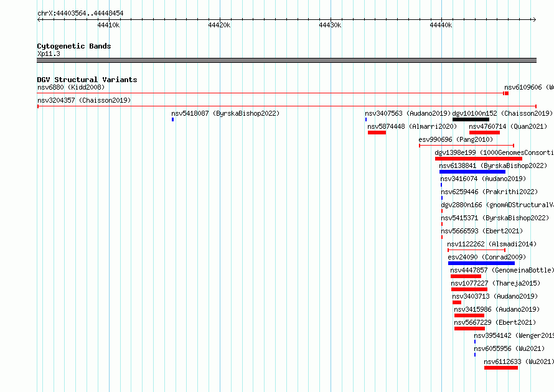554x392 pixels.
Task: Open the nsv5418087 (ByrskaBishop2022) variant
Action: [x=225, y=113]
